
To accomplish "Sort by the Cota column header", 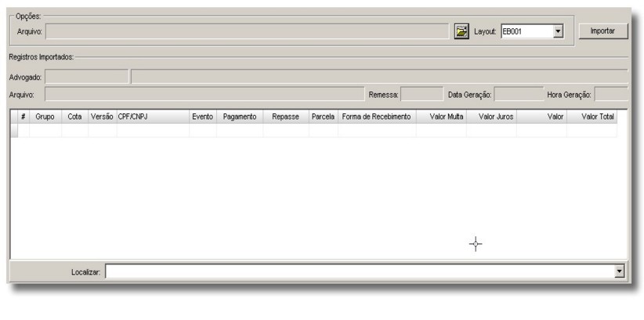I will [x=74, y=117].
